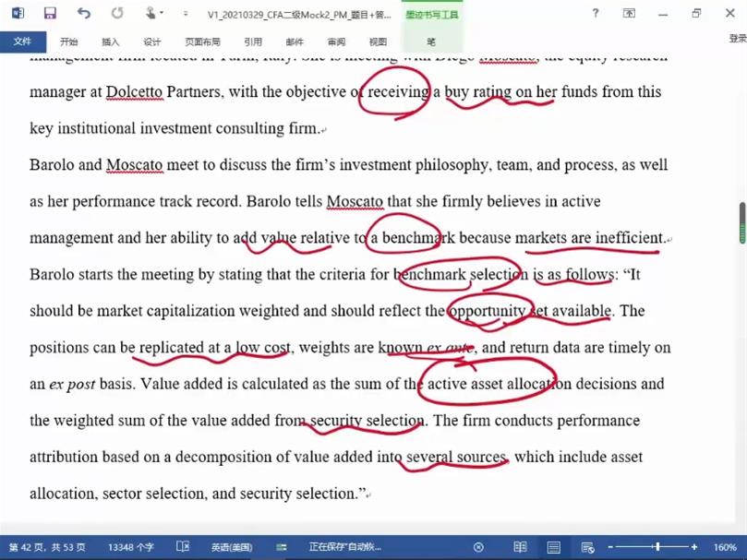Select Print Layout view icon
This screenshot has height=560, width=747.
pos(554,547)
